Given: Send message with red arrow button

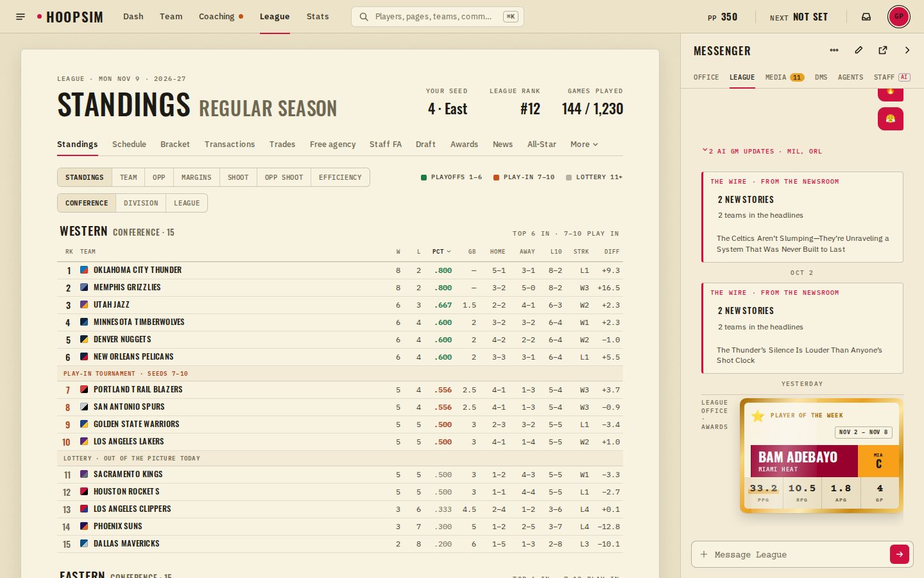Looking at the screenshot, I should pyautogui.click(x=900, y=554).
